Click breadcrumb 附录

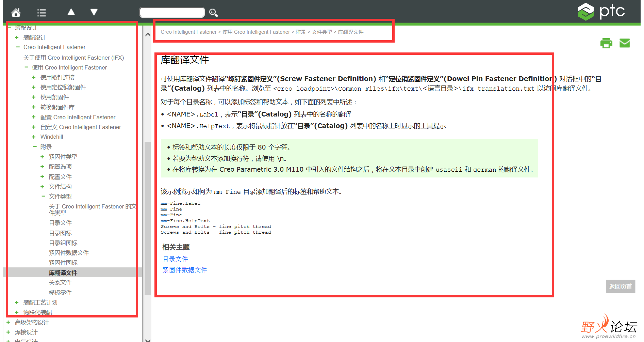pyautogui.click(x=301, y=32)
